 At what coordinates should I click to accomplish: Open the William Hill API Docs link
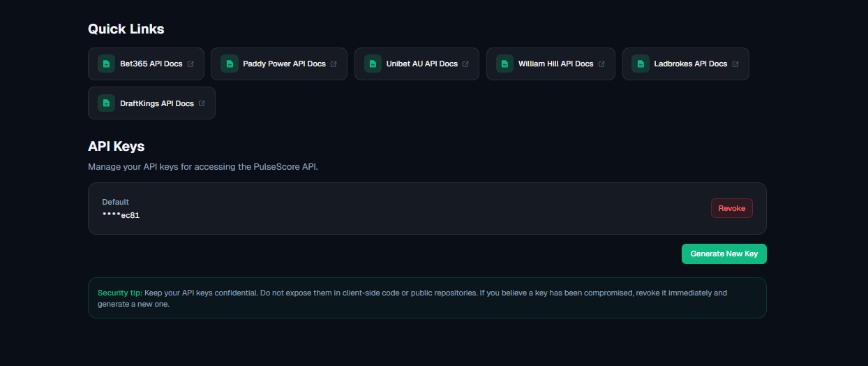pyautogui.click(x=551, y=64)
